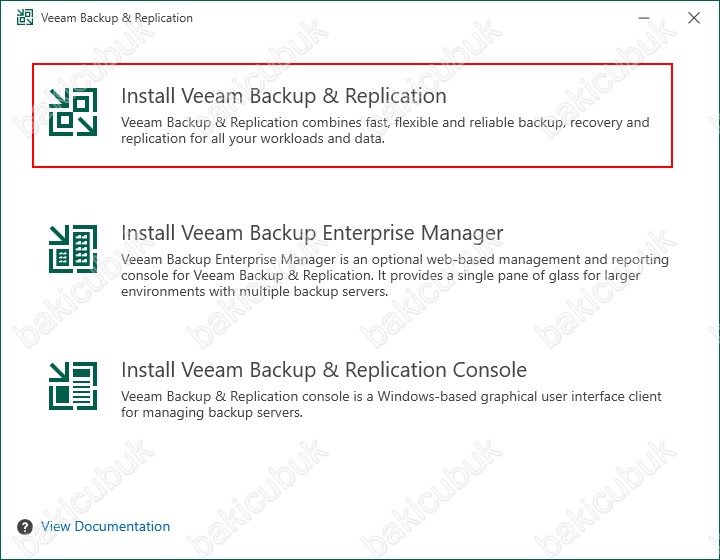Viewport: 720px width, 560px height.
Task: Click the web-based management console description text
Action: point(395,259)
